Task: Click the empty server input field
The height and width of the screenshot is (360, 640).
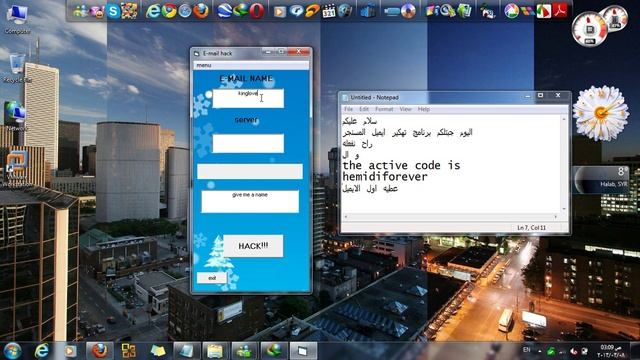Action: pos(248,143)
